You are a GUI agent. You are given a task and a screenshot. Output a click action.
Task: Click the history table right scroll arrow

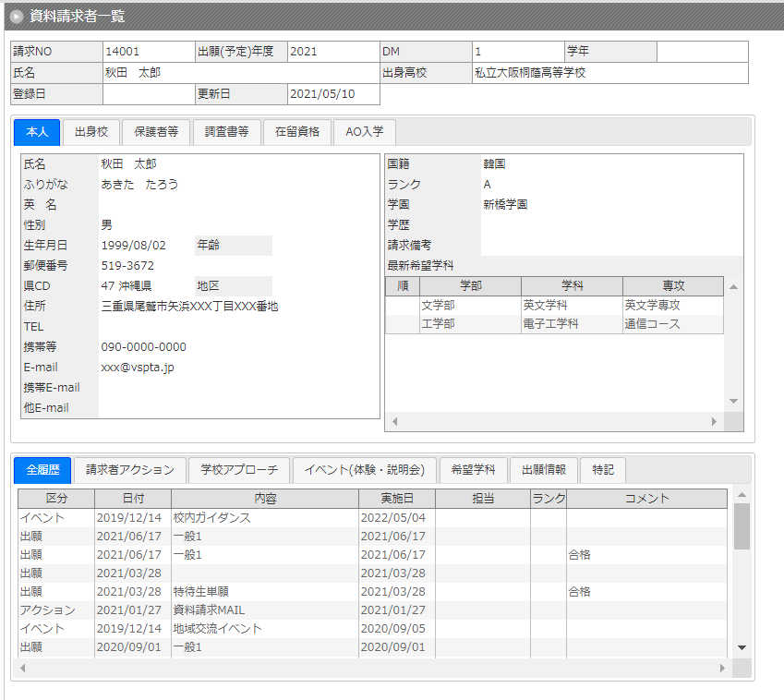pyautogui.click(x=722, y=668)
